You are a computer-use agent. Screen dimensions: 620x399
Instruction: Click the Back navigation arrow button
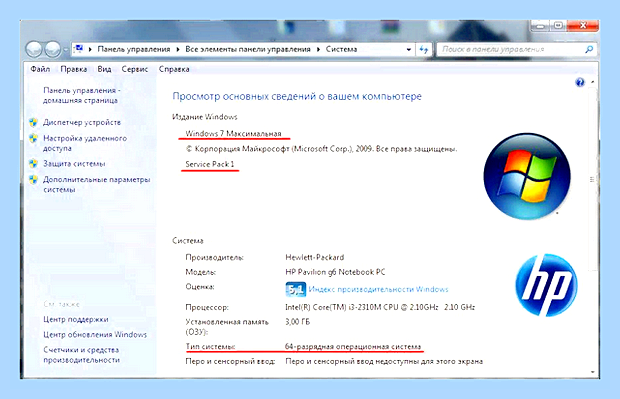pyautogui.click(x=34, y=49)
